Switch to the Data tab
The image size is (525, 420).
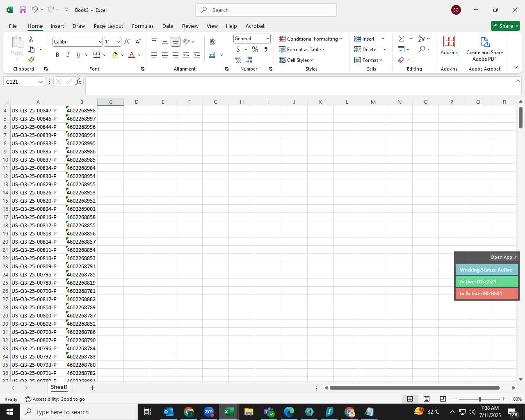click(x=168, y=26)
